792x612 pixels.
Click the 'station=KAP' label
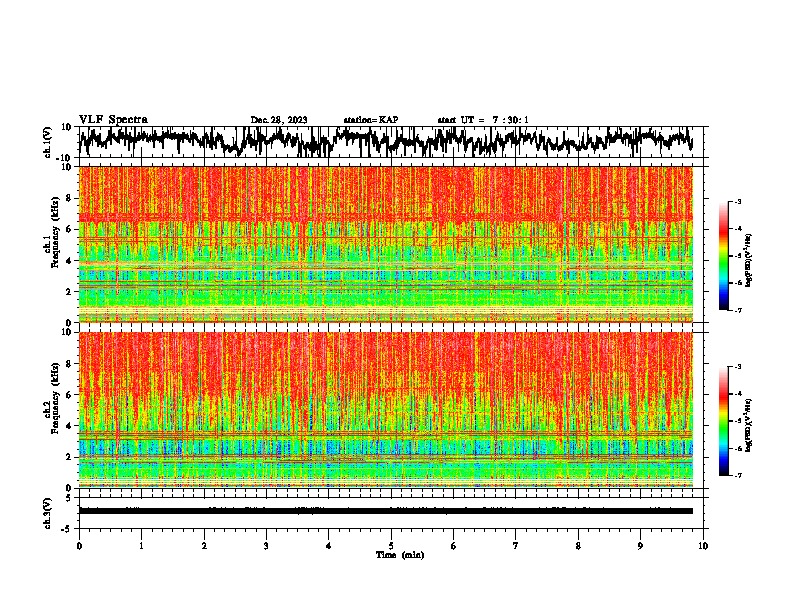(x=371, y=120)
